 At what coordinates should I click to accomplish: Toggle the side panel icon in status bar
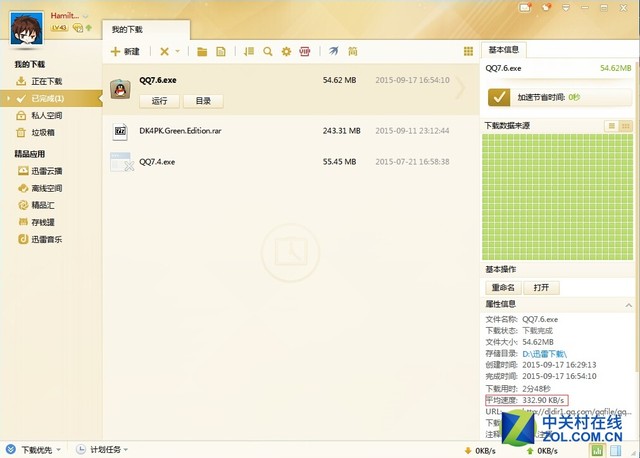[615, 451]
